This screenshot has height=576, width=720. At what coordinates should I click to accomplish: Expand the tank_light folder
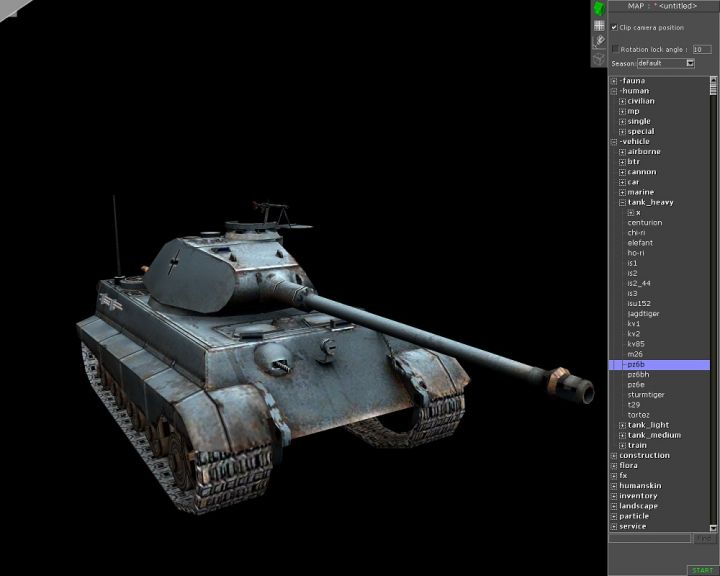622,425
